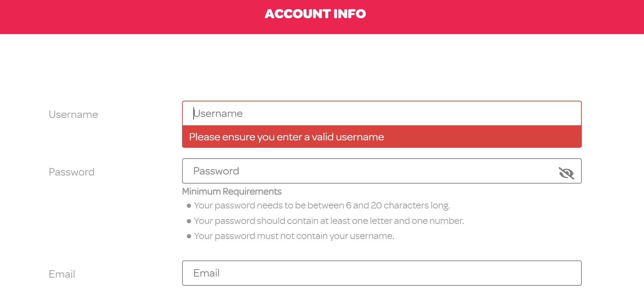Select the Email label text
This screenshot has width=644, height=298.
[x=62, y=274]
